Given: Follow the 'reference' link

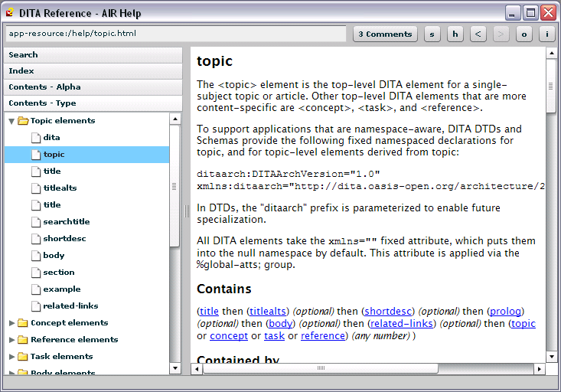Looking at the screenshot, I should [323, 336].
